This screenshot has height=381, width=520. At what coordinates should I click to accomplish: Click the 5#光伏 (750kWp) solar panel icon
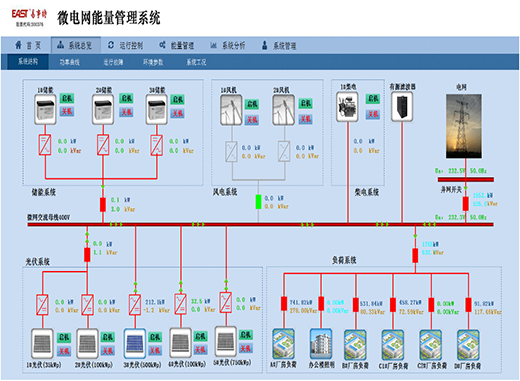[x=226, y=341]
